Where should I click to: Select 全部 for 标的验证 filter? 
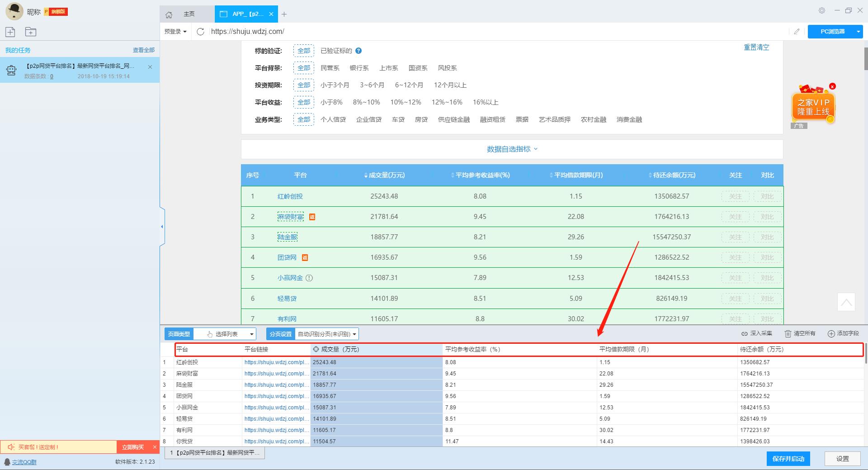pos(304,51)
